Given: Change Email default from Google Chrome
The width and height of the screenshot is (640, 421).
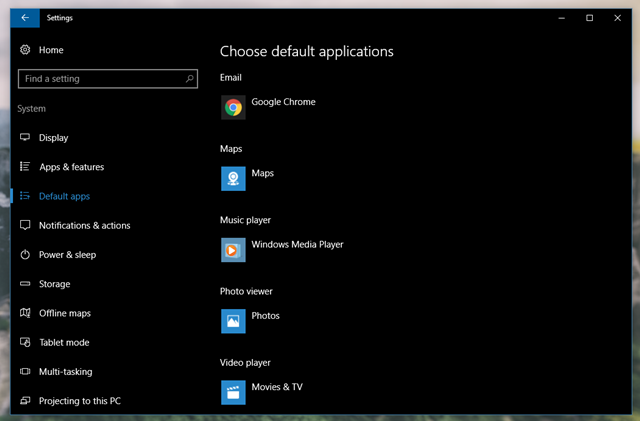Looking at the screenshot, I should tap(283, 102).
